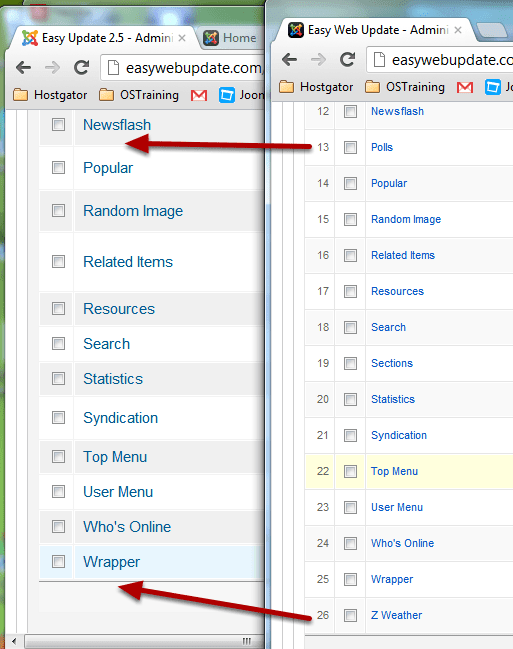Open the Gmail bookmark in right browser

click(x=465, y=87)
